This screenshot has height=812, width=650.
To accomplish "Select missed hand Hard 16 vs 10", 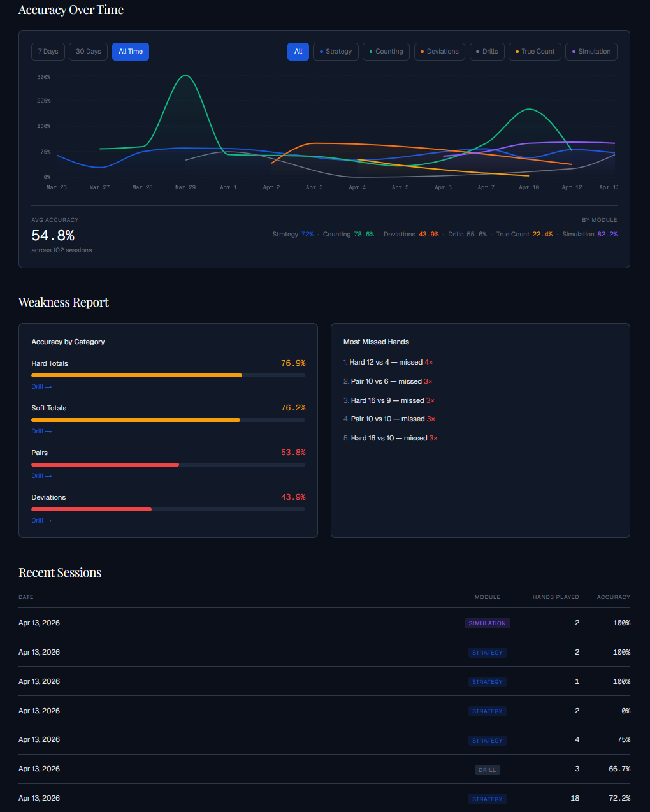I will point(391,438).
